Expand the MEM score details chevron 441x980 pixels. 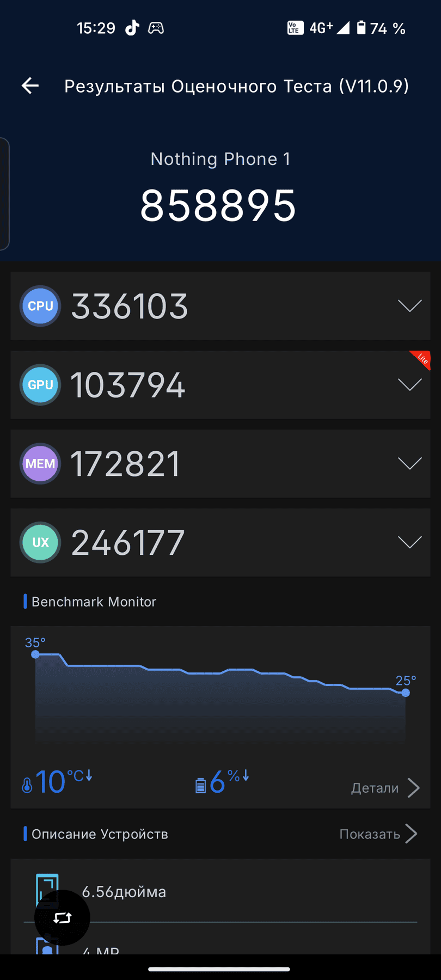pos(409,464)
